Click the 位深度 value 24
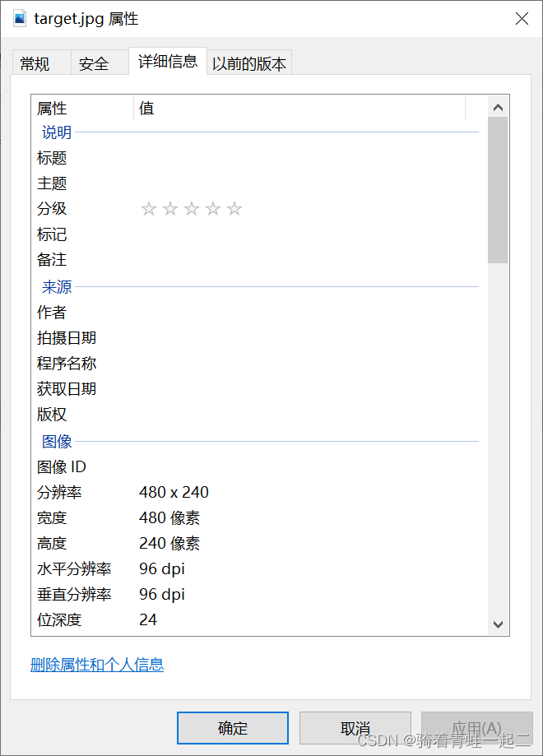Screen dimensions: 543x756 coord(148,620)
